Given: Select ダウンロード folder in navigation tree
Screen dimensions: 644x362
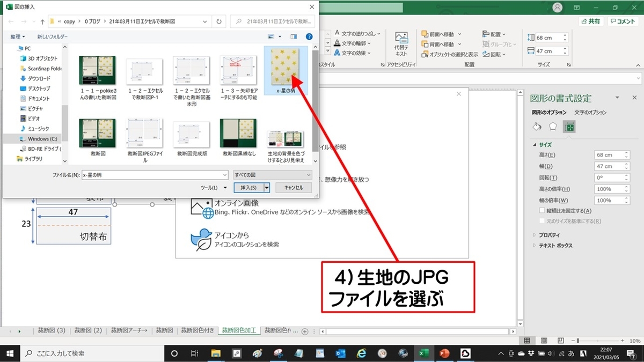Looking at the screenshot, I should 39,78.
